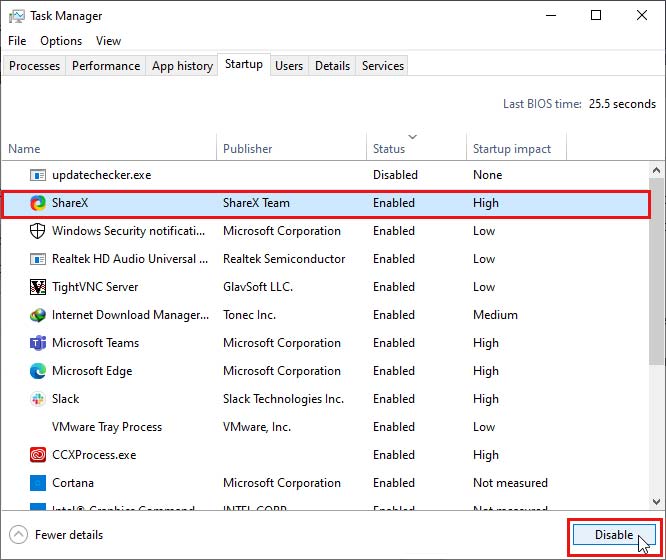Click the Slack logo icon
This screenshot has height=560, width=666.
[38, 399]
